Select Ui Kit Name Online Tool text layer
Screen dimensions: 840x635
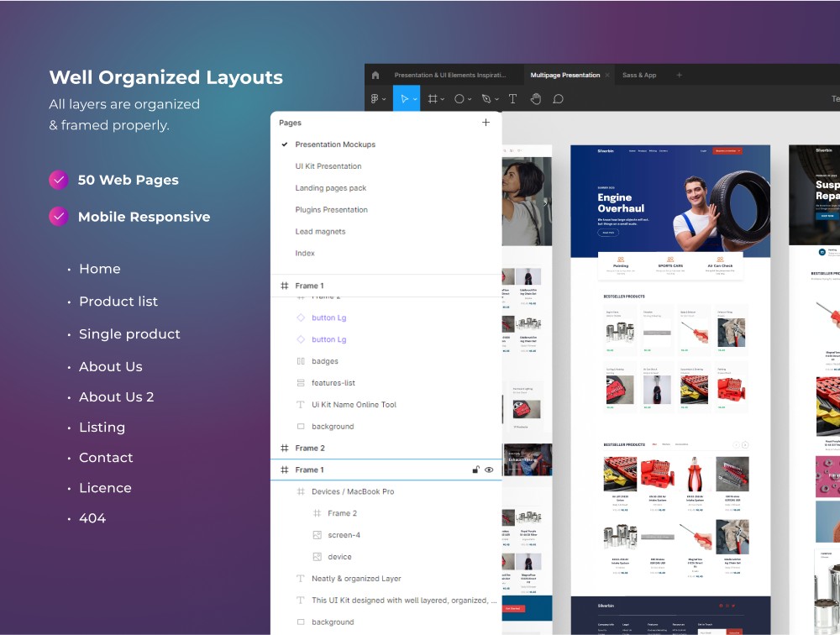[354, 405]
